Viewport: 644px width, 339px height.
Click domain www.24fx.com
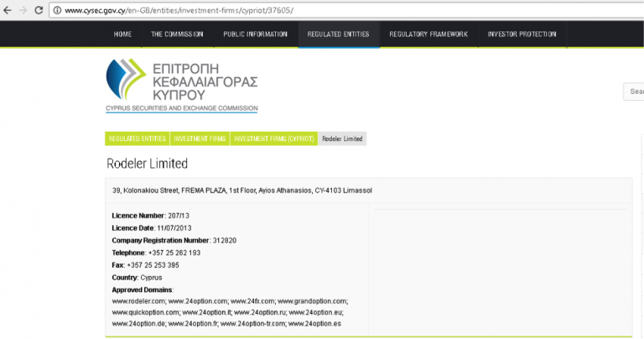[252, 301]
